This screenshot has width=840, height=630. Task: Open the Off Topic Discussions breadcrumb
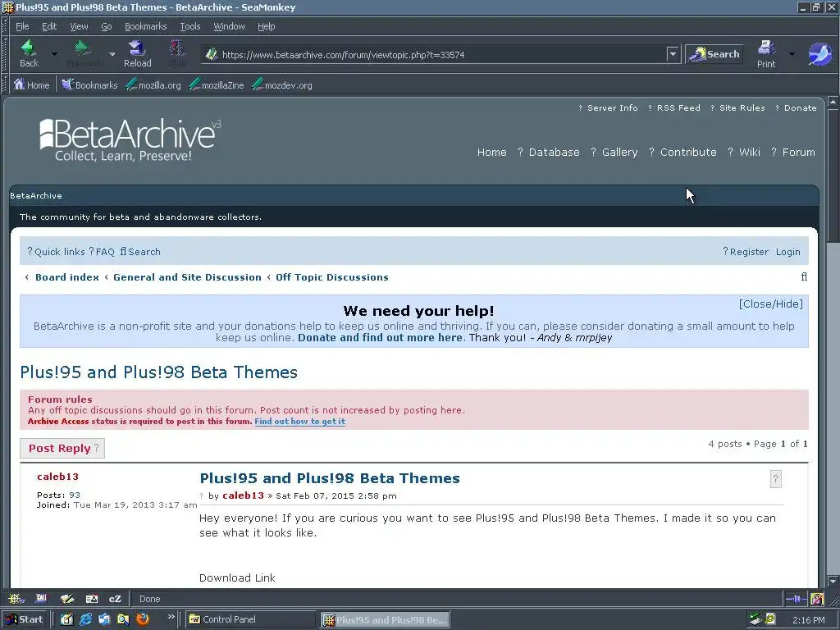[x=332, y=277]
